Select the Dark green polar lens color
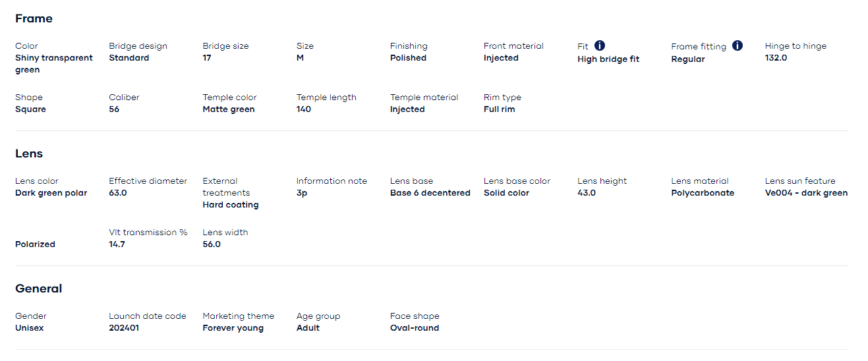Viewport: 868px width, 361px height. point(51,193)
